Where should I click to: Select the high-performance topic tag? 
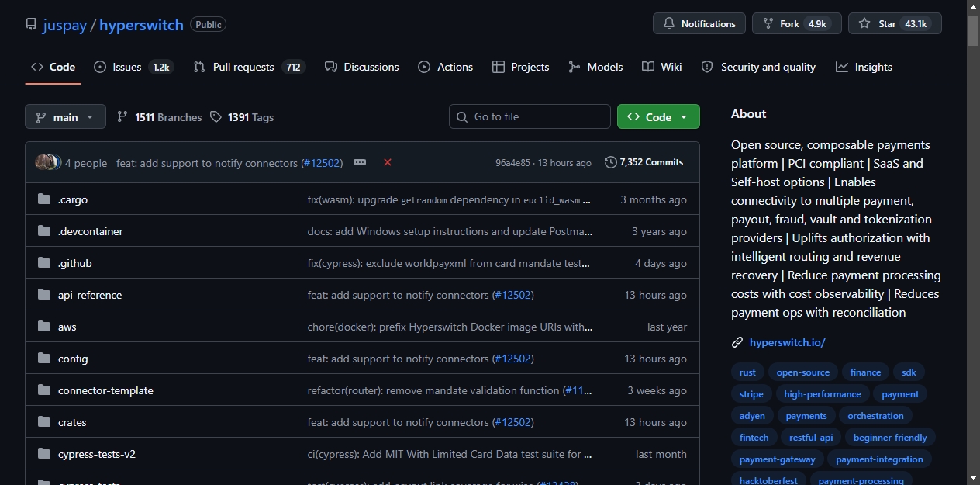pyautogui.click(x=823, y=394)
